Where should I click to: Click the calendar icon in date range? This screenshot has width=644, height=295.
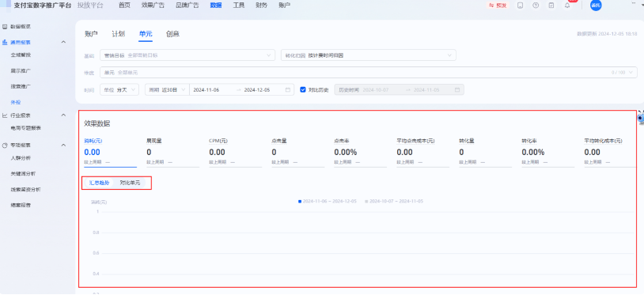(288, 90)
